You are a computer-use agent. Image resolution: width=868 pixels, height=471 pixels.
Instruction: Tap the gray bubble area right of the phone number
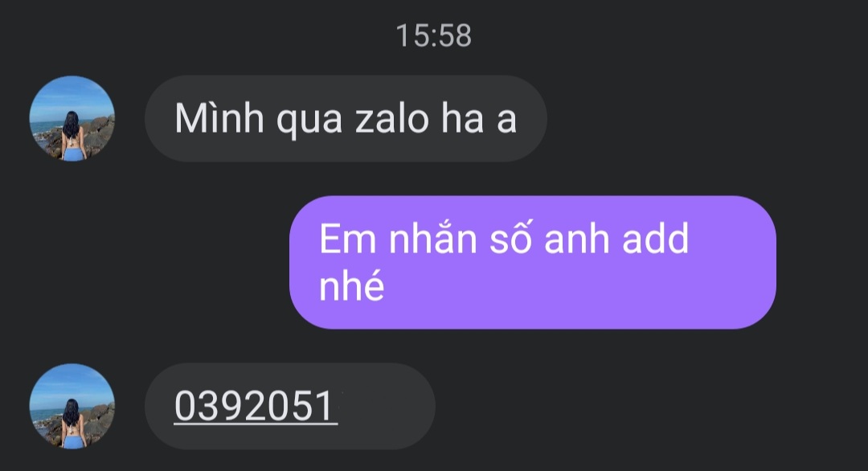(387, 406)
